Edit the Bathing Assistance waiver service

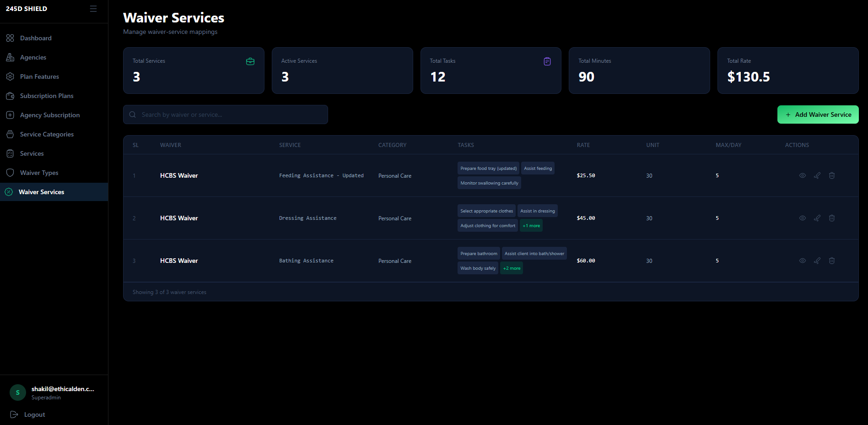tap(817, 261)
